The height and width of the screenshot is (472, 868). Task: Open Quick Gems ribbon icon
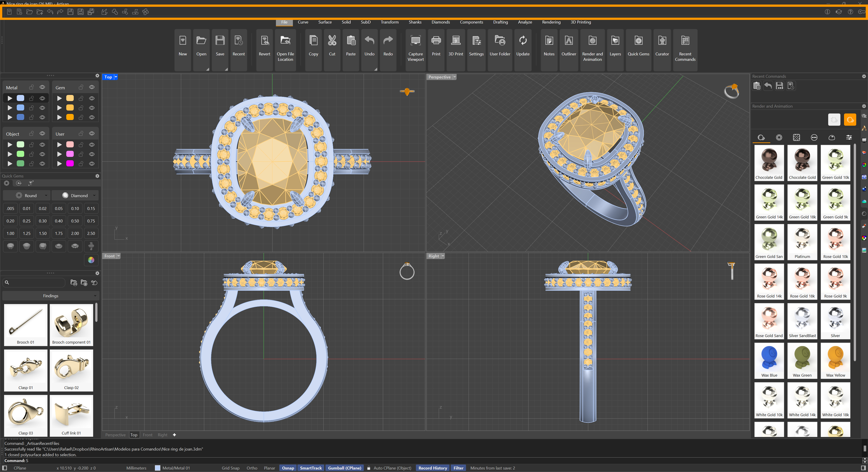pyautogui.click(x=638, y=41)
